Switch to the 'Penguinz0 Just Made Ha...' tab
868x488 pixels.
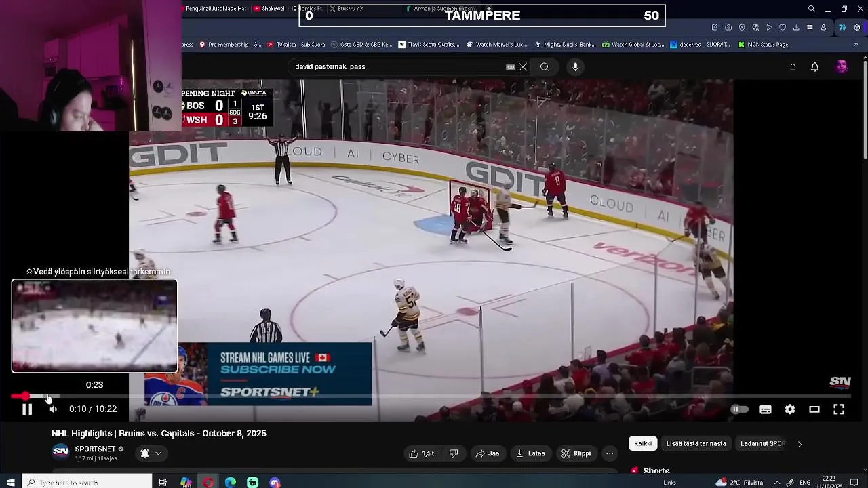pos(215,9)
